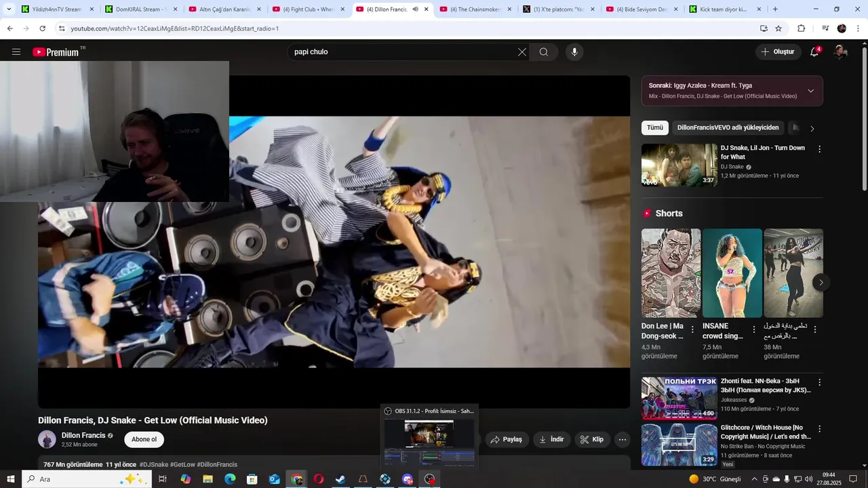Image resolution: width=868 pixels, height=488 pixels.
Task: Open the Dillon Francis channel name link
Action: click(x=83, y=435)
